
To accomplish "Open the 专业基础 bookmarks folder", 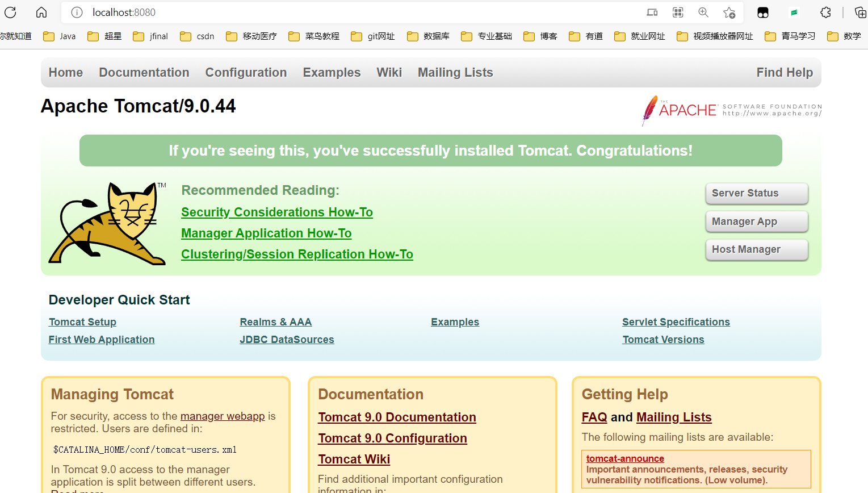I will [487, 36].
